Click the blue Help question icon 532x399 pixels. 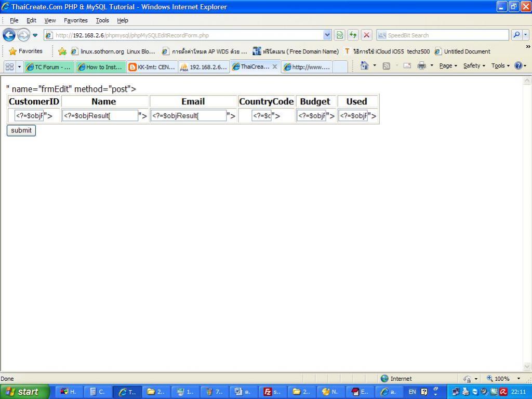pyautogui.click(x=518, y=65)
